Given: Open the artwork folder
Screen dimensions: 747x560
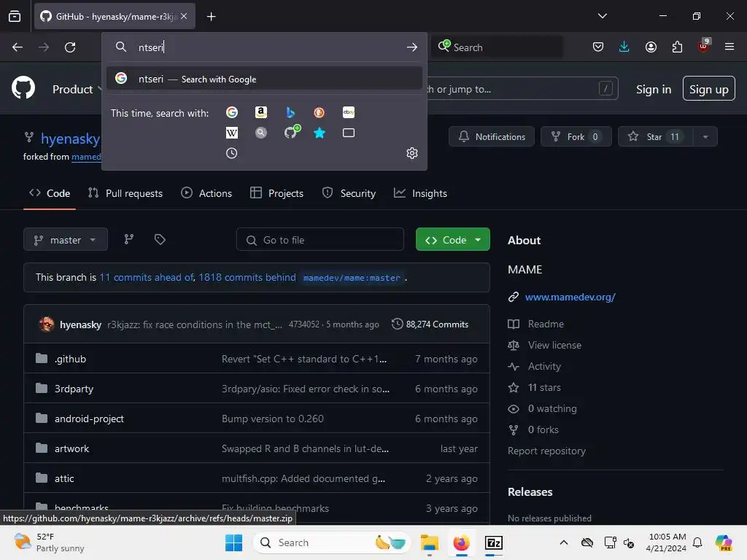Looking at the screenshot, I should 71,449.
